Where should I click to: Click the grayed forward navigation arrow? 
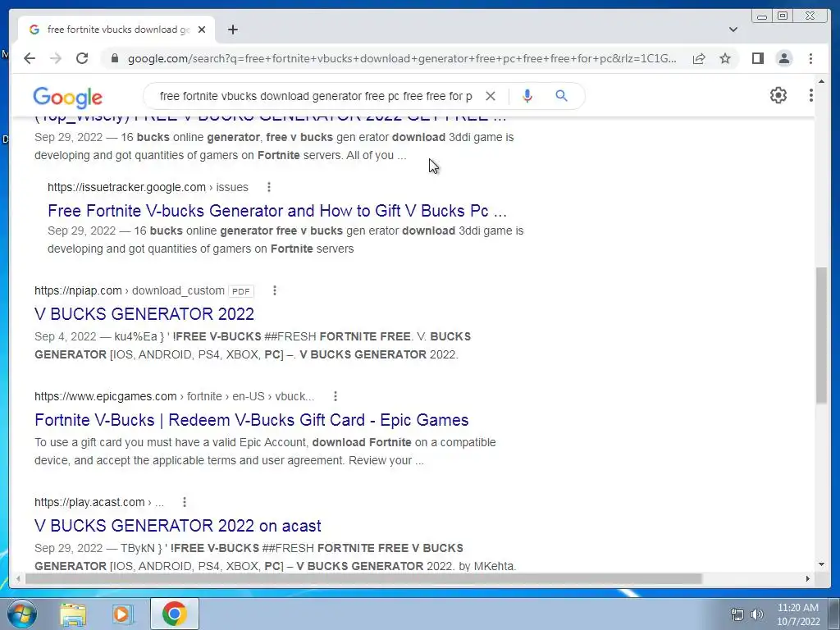point(56,58)
